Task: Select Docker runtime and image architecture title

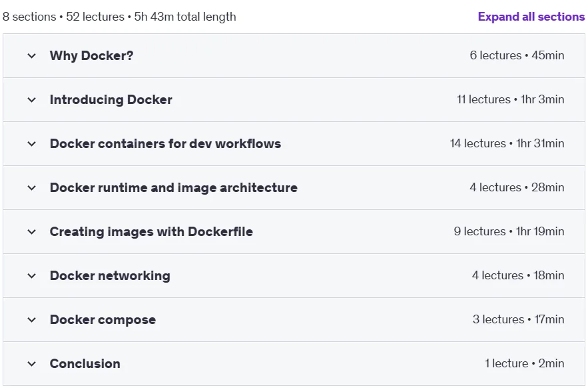Action: tap(174, 187)
